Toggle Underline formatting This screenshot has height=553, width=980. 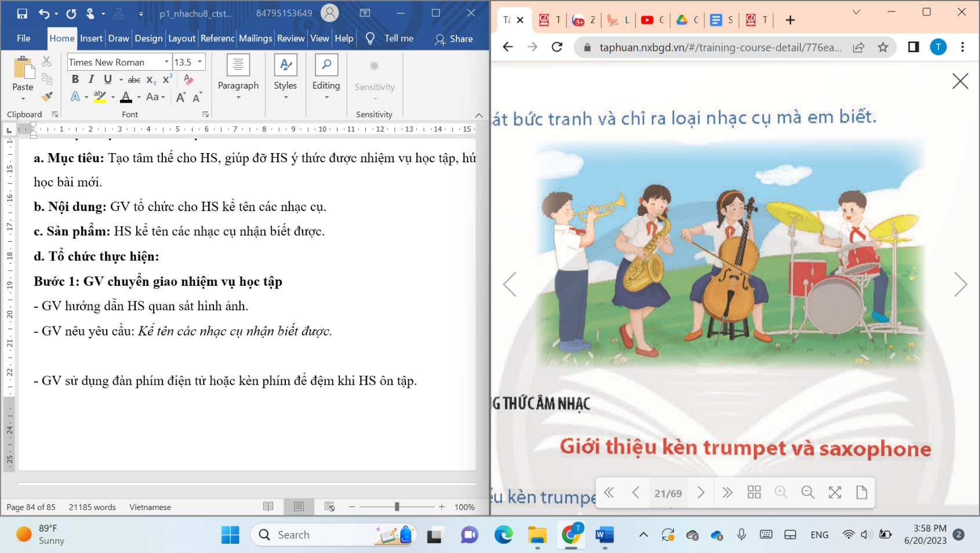coord(108,79)
